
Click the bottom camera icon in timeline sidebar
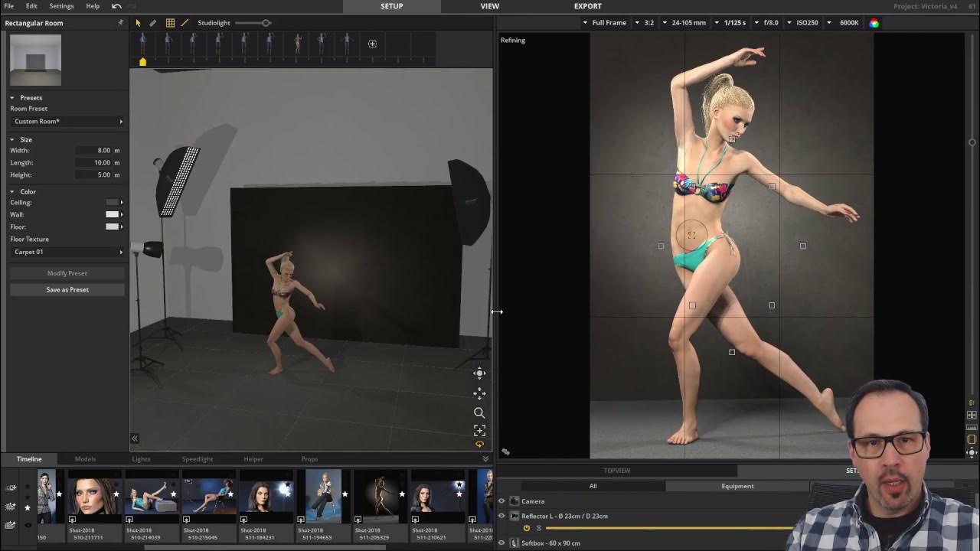tap(11, 525)
